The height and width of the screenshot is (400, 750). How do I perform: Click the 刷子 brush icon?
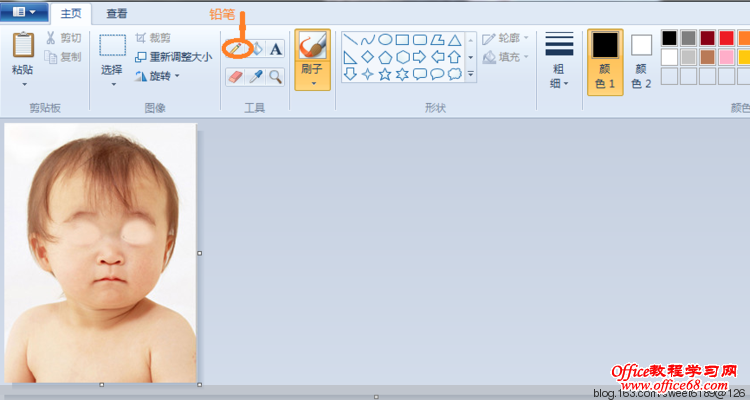pyautogui.click(x=312, y=46)
